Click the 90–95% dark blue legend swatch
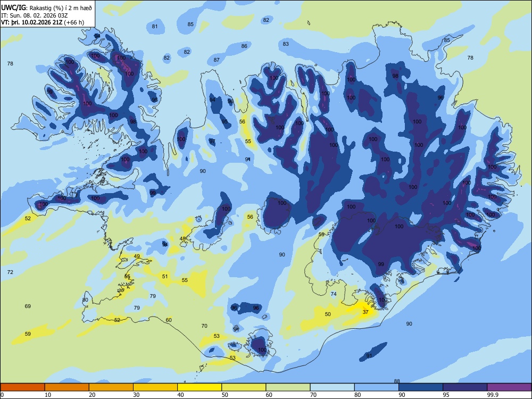The height and width of the screenshot is (399, 532). (x=421, y=387)
